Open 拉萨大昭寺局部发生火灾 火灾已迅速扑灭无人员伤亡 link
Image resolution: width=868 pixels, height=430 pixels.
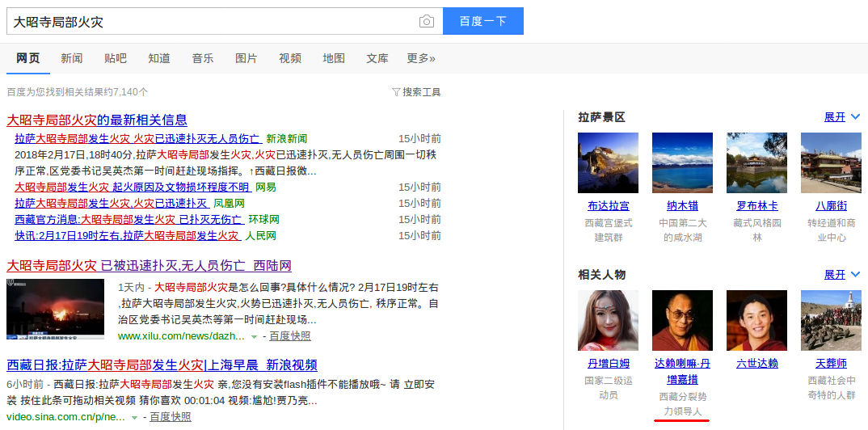pos(138,138)
